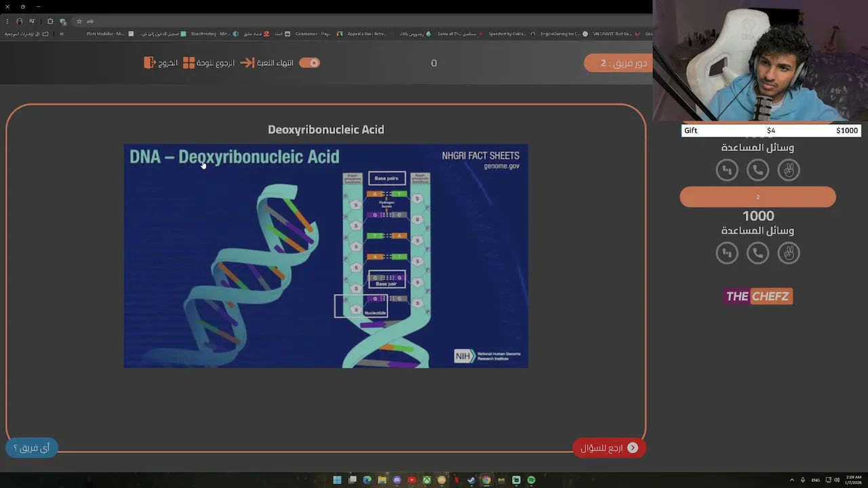Click the system tray volume icon

pyautogui.click(x=837, y=480)
